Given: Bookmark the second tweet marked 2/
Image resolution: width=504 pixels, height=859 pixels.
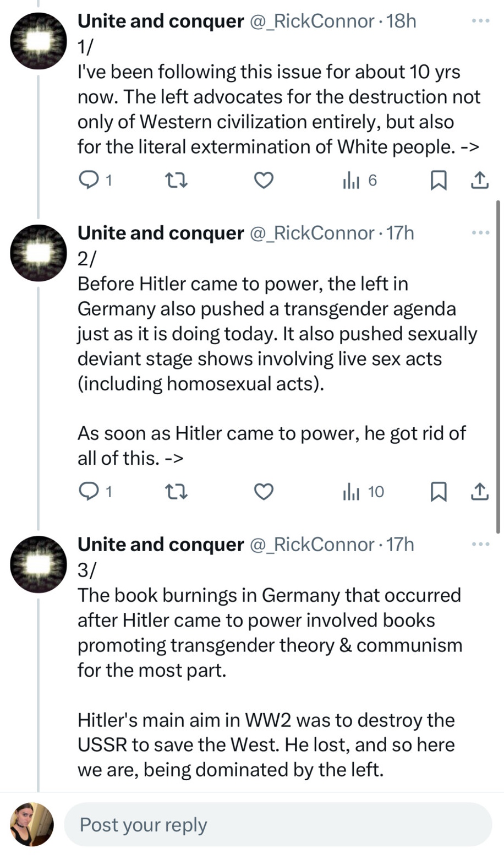Looking at the screenshot, I should click(x=438, y=492).
